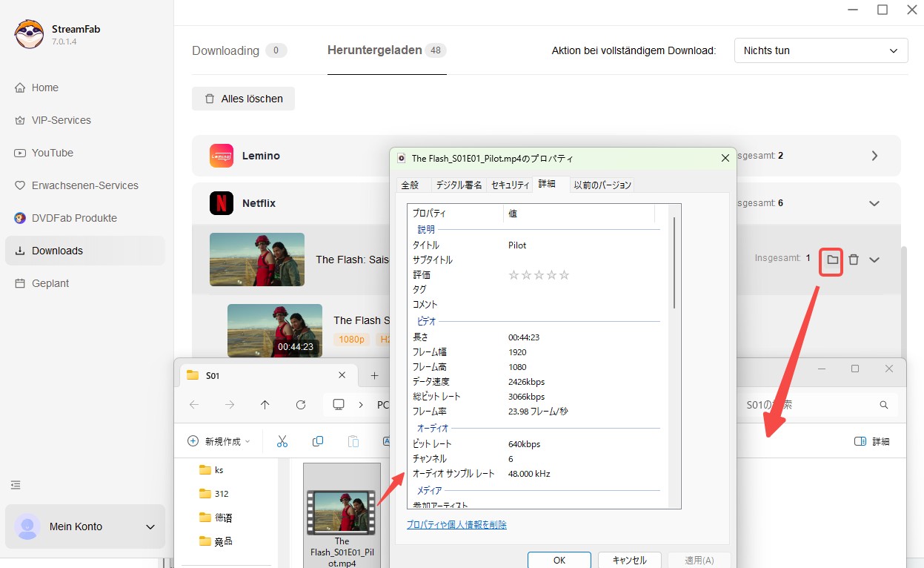Click the Netflix logo icon

coord(222,203)
